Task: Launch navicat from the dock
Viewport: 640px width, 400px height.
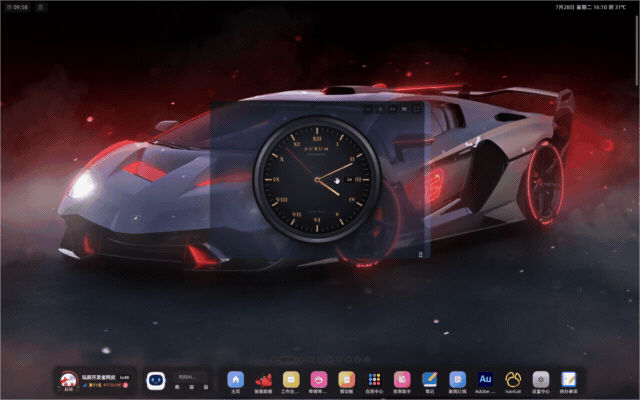Action: point(513,380)
